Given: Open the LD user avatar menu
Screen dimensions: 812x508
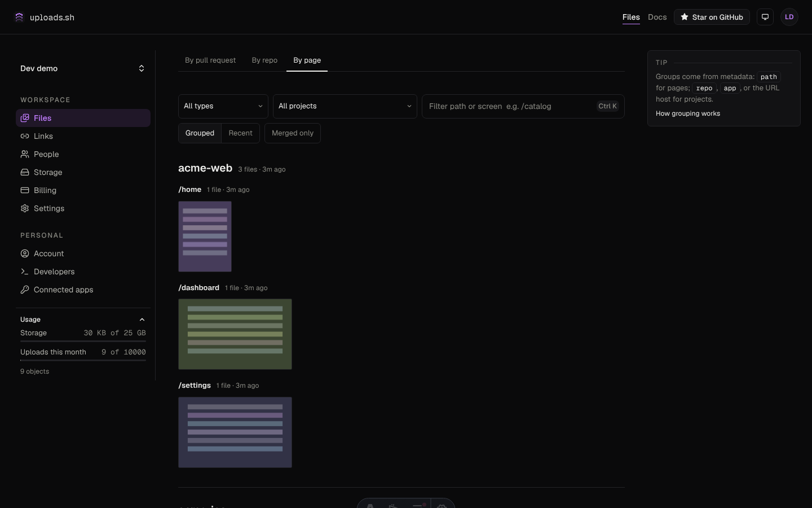Looking at the screenshot, I should [789, 17].
